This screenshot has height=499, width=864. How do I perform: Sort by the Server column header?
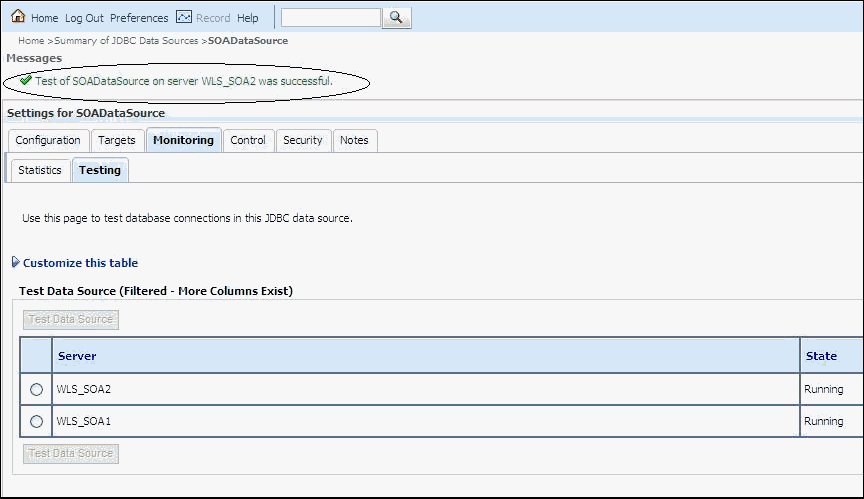click(x=77, y=356)
